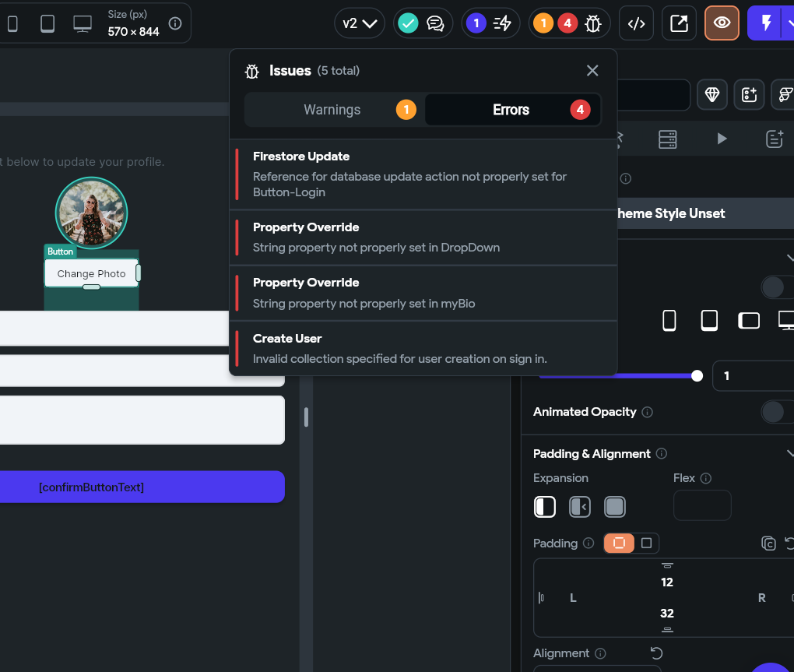This screenshot has height=672, width=794.
Task: Select the desktop canvas size icon
Action: tap(83, 23)
